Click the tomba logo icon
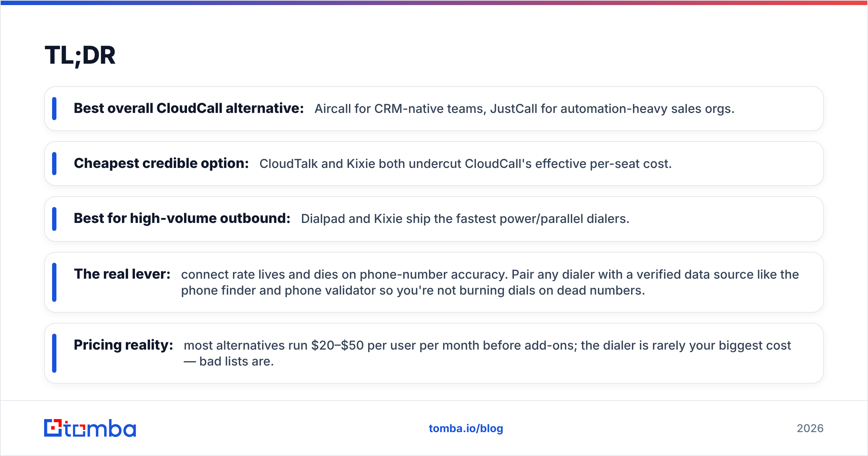Viewport: 868px width, 456px height. (90, 428)
